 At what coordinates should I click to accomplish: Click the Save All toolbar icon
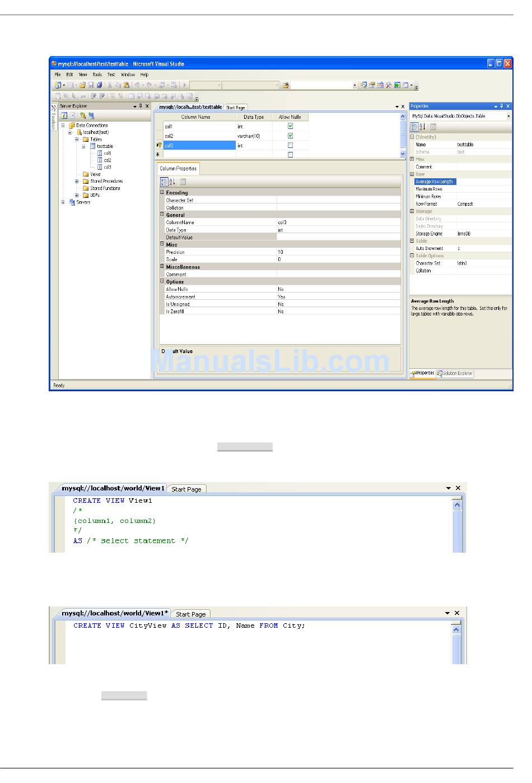[99, 85]
